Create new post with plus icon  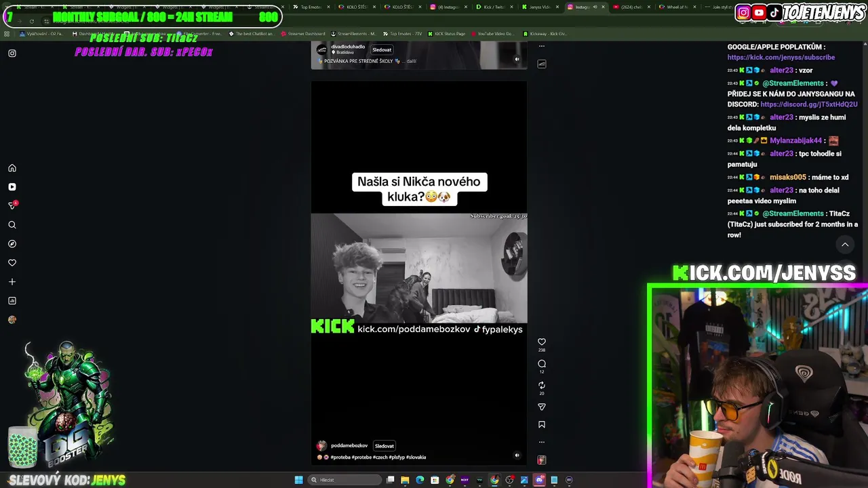coord(12,282)
